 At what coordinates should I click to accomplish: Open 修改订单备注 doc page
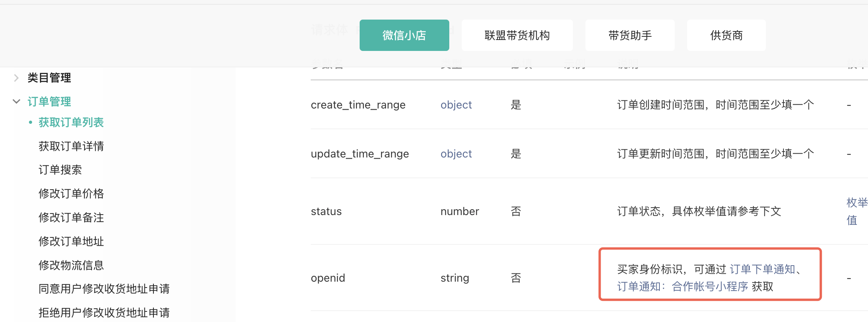(x=71, y=217)
